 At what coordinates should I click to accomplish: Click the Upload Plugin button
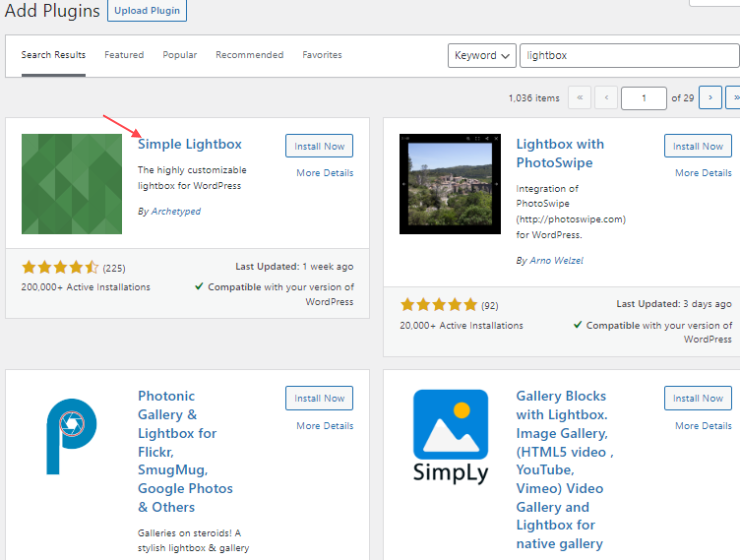147,10
